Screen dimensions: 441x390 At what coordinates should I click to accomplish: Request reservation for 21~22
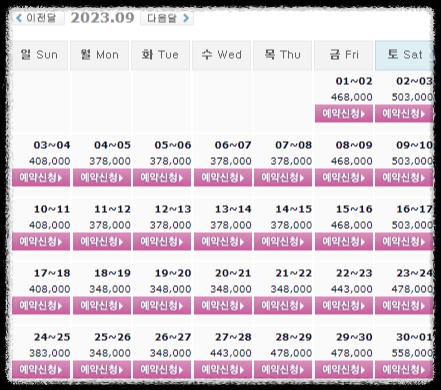pos(283,306)
